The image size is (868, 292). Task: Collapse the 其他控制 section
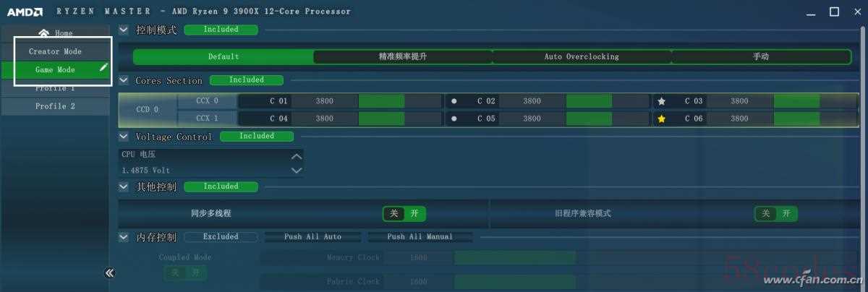coord(124,186)
